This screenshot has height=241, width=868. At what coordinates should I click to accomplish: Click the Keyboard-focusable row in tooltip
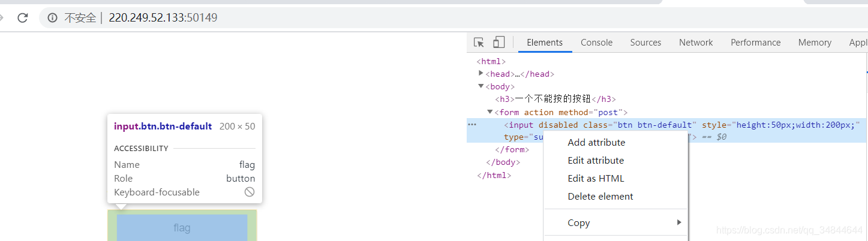[184, 192]
